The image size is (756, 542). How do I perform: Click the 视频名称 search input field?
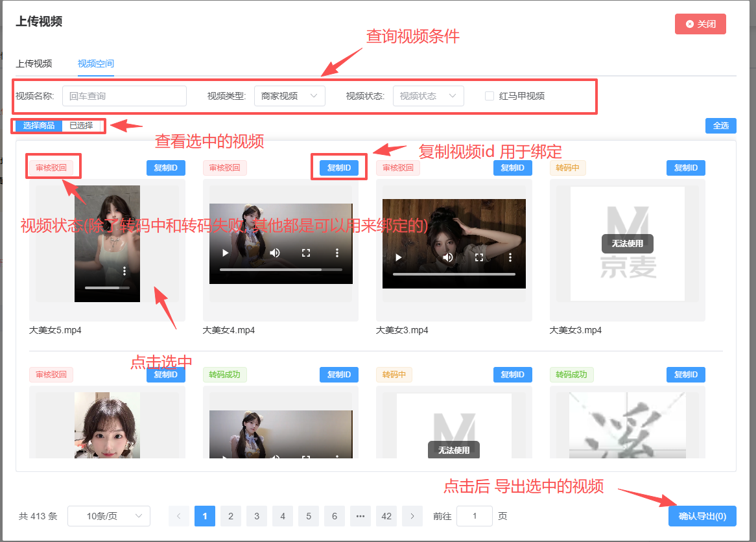[124, 96]
